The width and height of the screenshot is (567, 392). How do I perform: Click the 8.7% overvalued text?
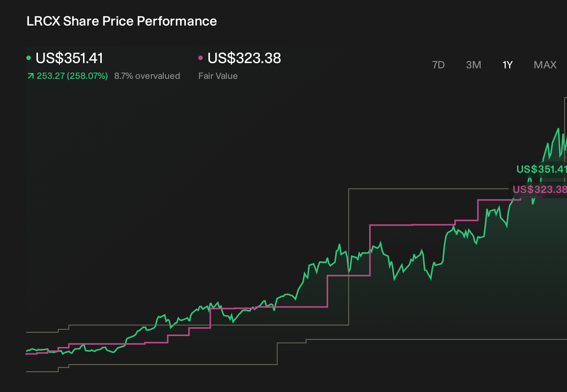click(x=147, y=76)
